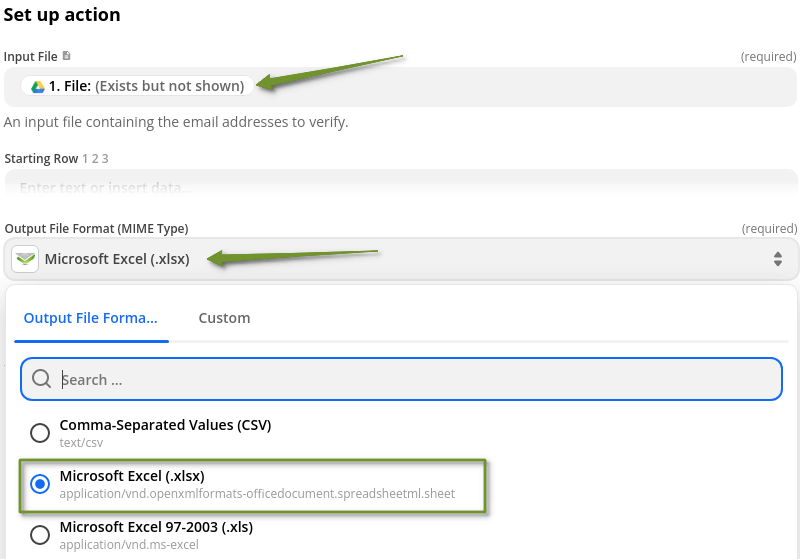The image size is (800, 560).
Task: Click the file-type icon beside the Input File label
Action: coord(66,56)
